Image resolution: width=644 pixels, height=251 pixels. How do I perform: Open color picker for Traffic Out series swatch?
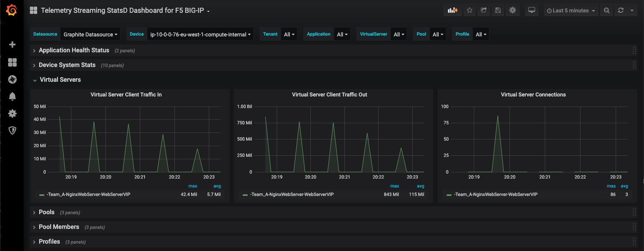[245, 195]
